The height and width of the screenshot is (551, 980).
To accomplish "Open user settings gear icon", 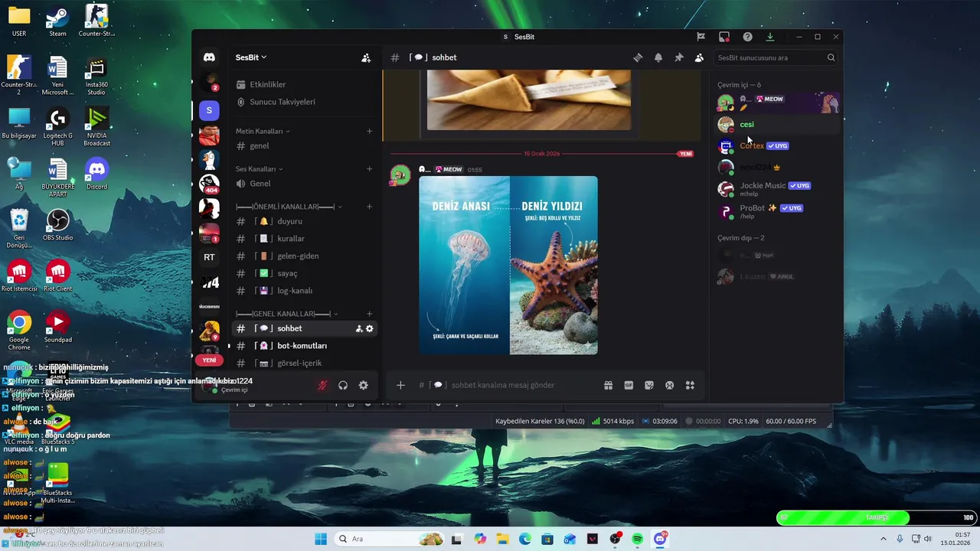I will [364, 386].
